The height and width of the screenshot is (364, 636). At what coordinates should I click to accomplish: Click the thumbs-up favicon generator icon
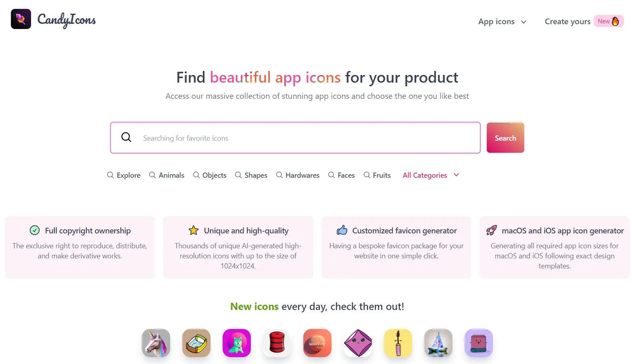pos(342,230)
